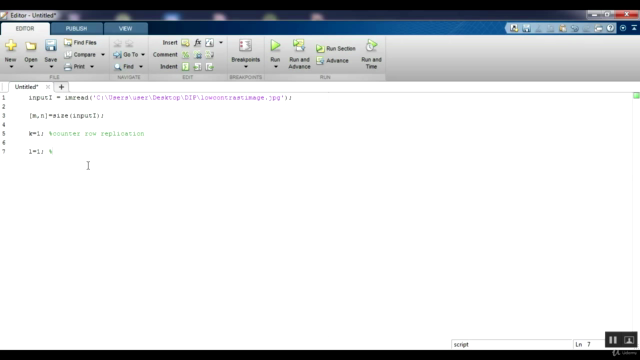Click the video pause button
Image resolution: width=640 pixels, height=360 pixels.
tap(613, 340)
